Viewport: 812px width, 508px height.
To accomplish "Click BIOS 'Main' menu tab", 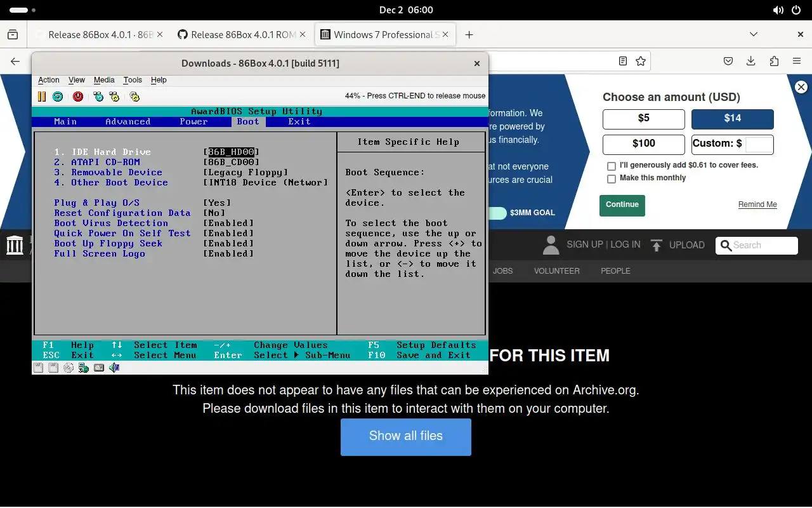I will [x=65, y=122].
